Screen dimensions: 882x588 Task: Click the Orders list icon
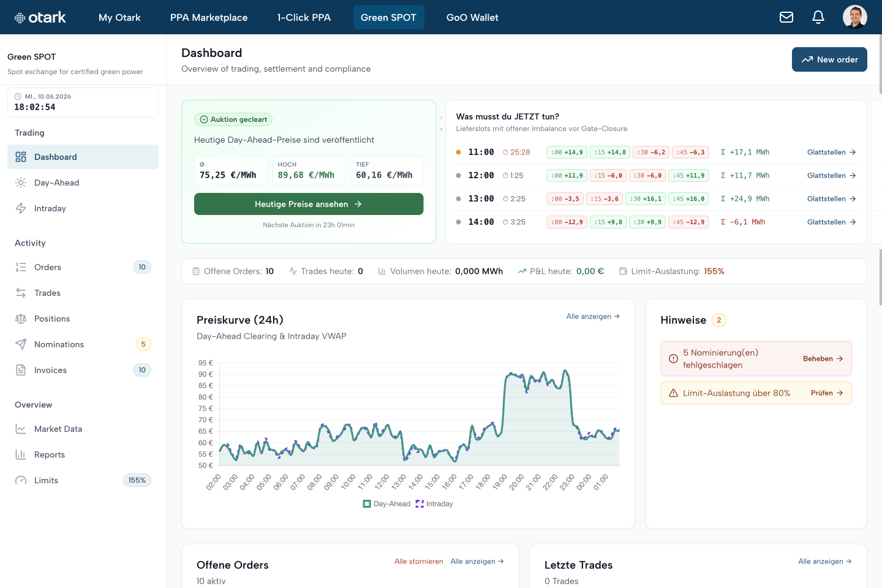pyautogui.click(x=21, y=267)
